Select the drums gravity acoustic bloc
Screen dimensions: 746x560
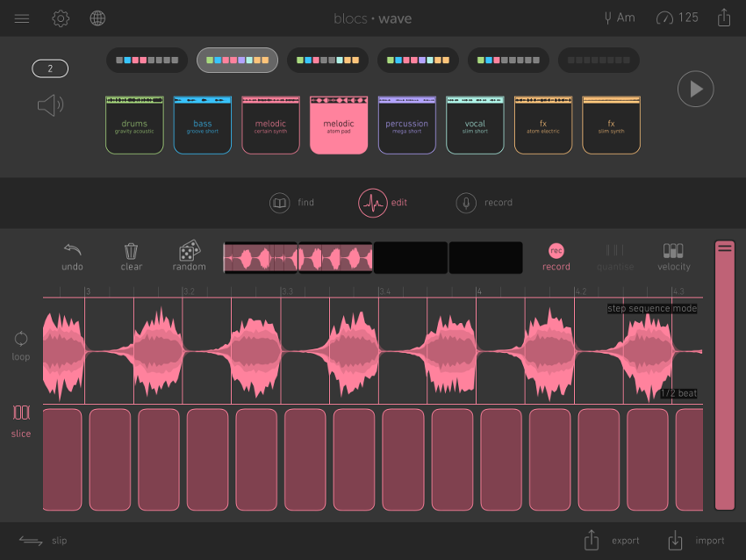[x=134, y=126]
